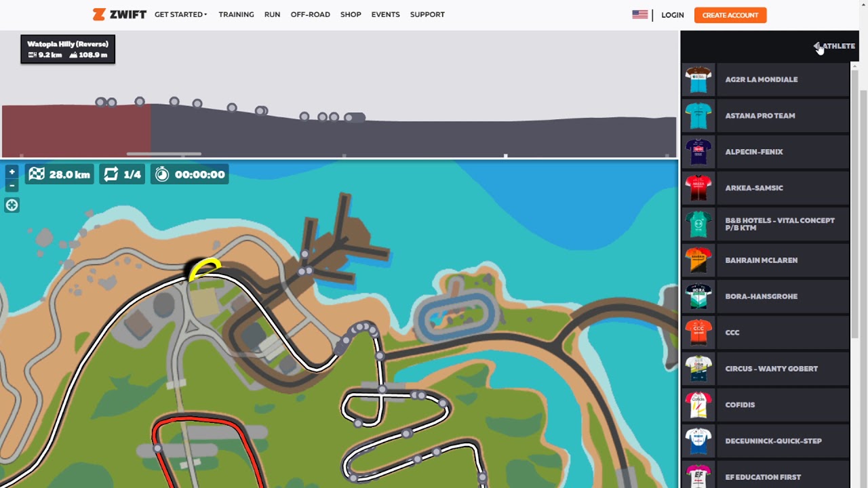Click the elevation profile scrollbar handle

[163, 155]
